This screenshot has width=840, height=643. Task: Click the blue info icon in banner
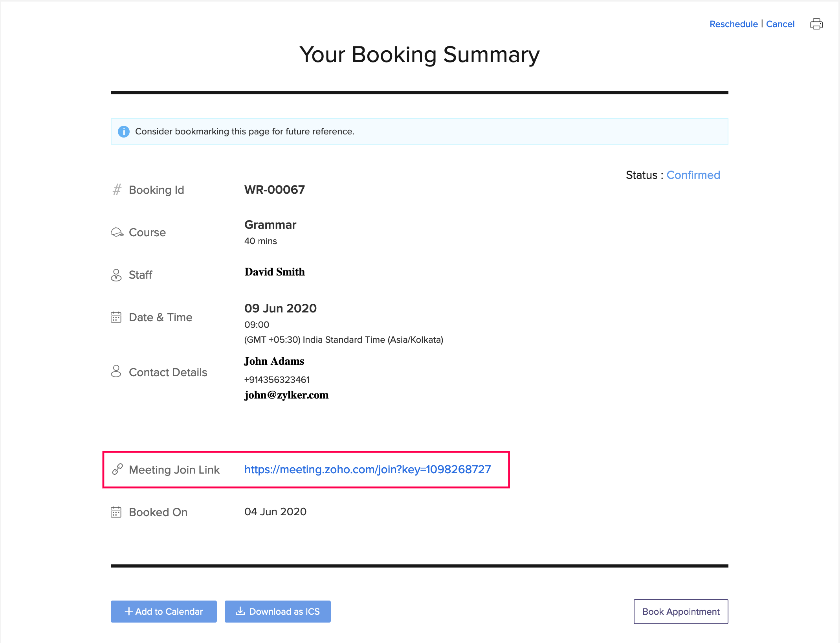click(x=124, y=132)
